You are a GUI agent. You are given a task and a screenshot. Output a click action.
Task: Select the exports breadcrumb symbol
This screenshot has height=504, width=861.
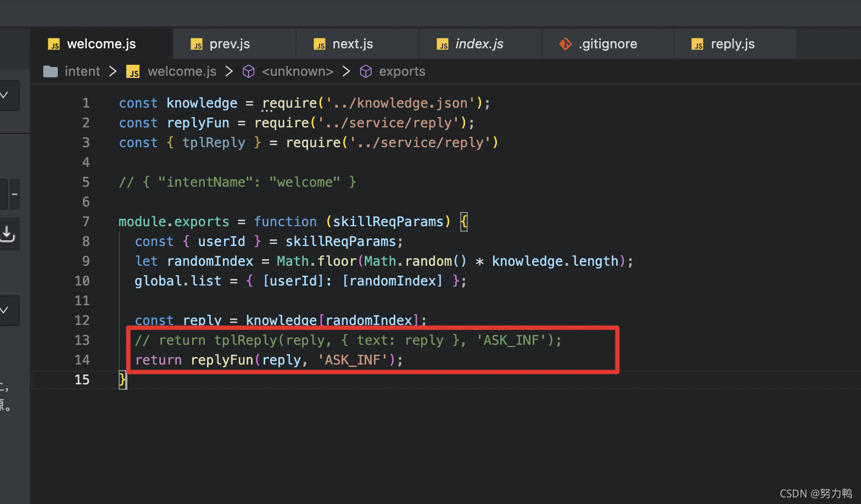[402, 71]
